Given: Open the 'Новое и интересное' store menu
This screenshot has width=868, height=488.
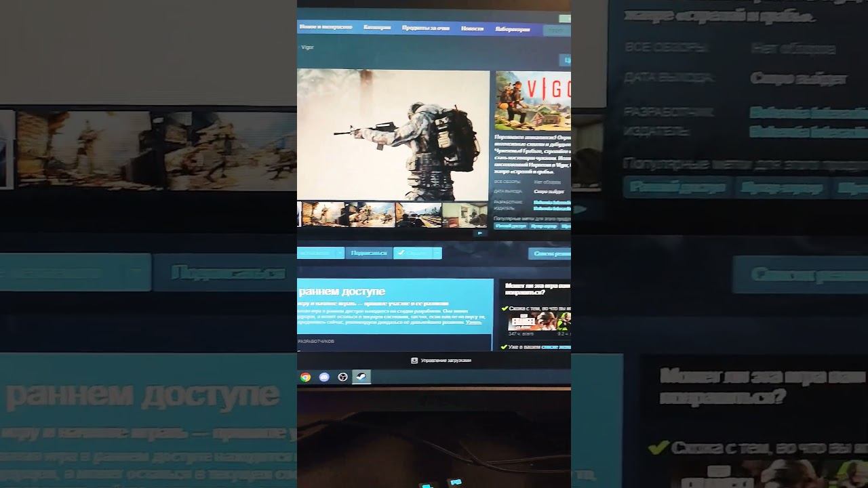Looking at the screenshot, I should point(325,27).
